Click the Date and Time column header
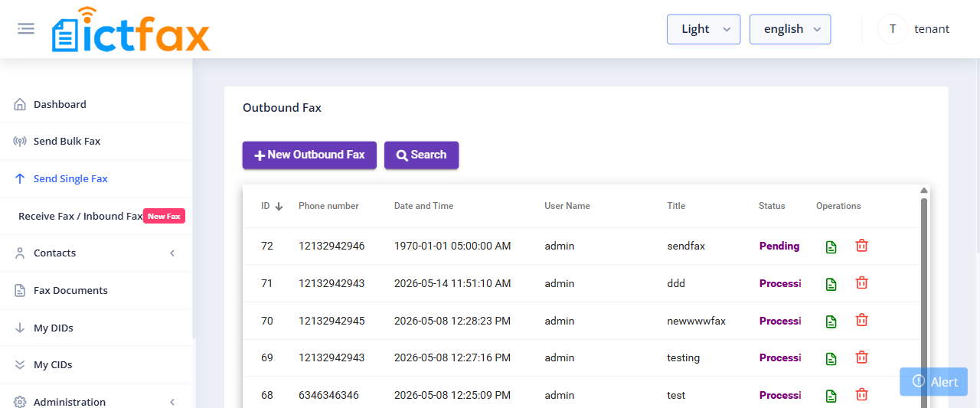Image resolution: width=980 pixels, height=408 pixels. [423, 206]
